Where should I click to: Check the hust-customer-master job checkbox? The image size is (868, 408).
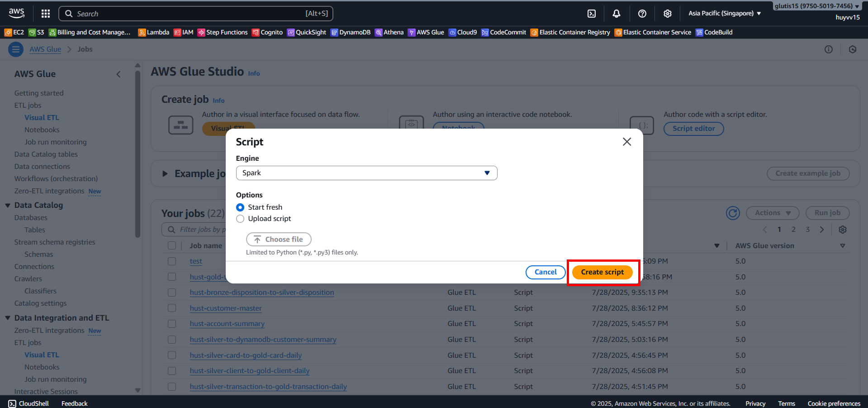click(172, 308)
